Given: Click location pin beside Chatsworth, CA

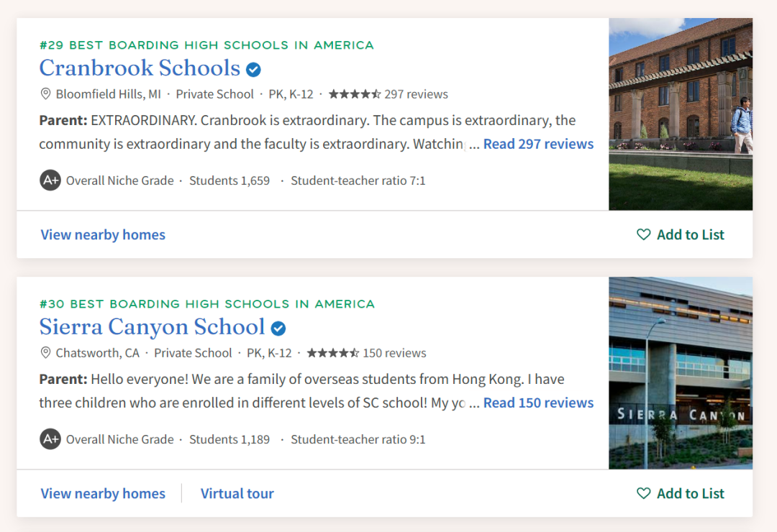Looking at the screenshot, I should coord(45,353).
